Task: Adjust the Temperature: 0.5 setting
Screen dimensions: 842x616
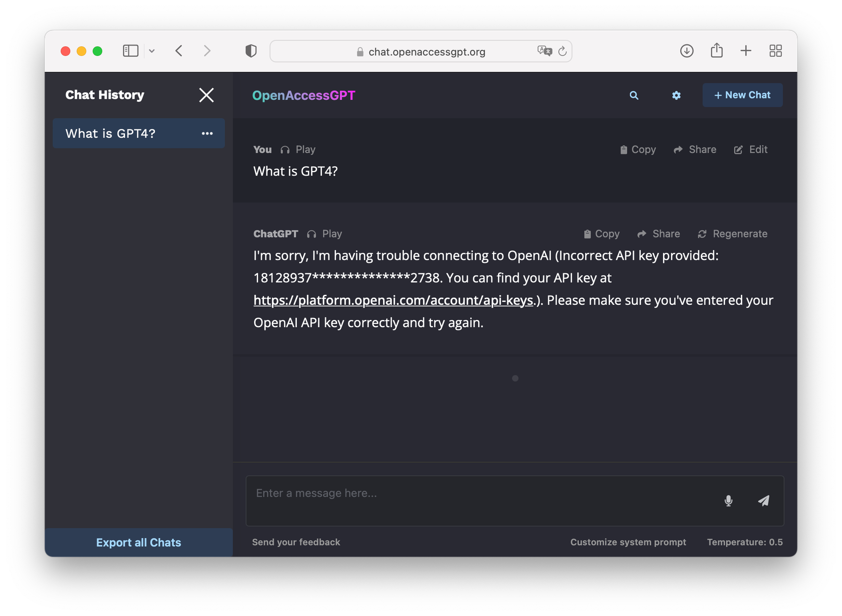Action: pos(744,542)
